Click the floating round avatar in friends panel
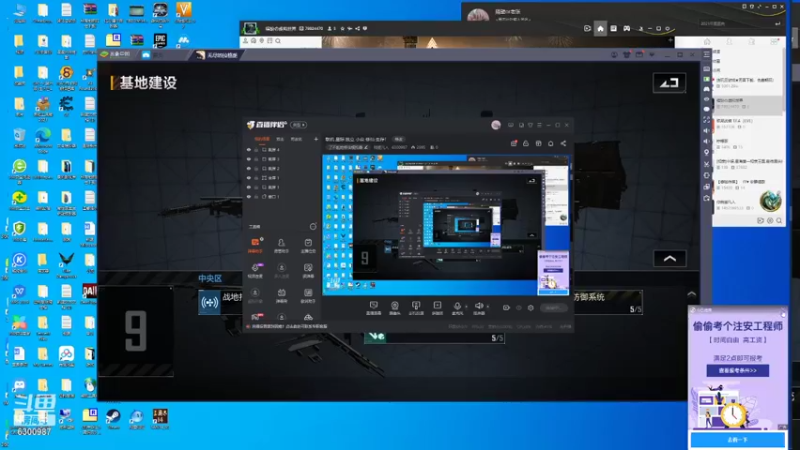The width and height of the screenshot is (800, 450). coord(770,201)
